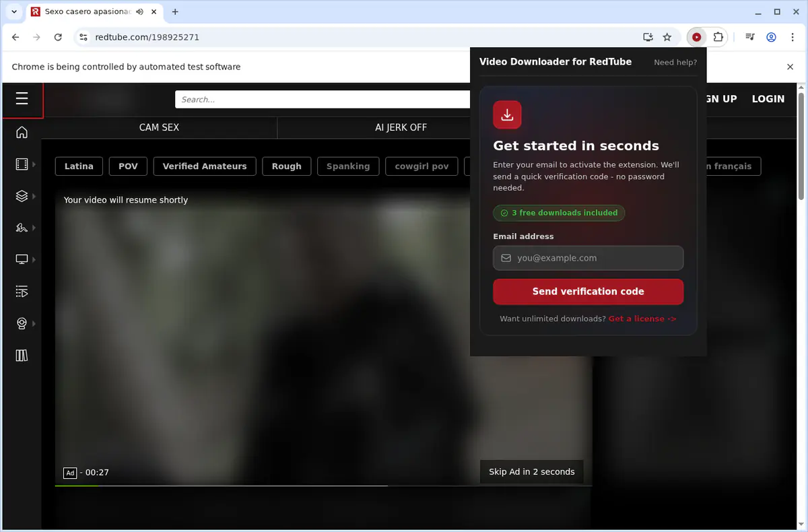Click the envelope icon in email field
Viewport: 808px width, 532px height.
coord(506,258)
